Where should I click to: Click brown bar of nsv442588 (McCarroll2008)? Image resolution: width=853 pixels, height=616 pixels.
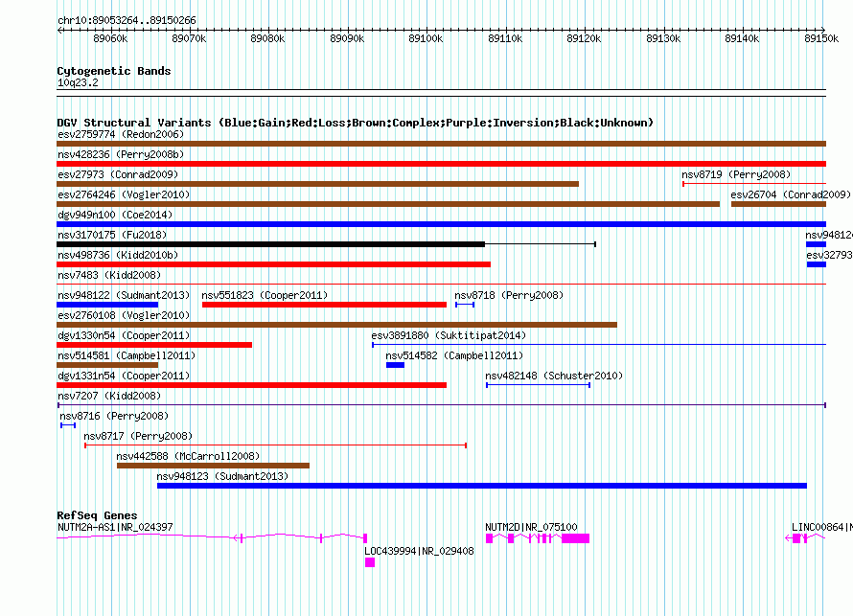(x=213, y=466)
